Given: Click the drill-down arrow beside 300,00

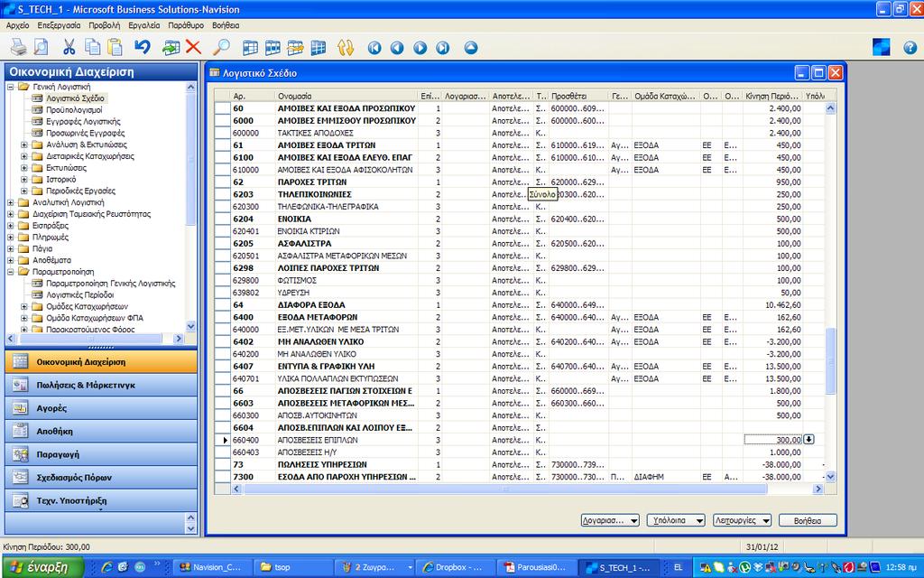Looking at the screenshot, I should tap(808, 440).
